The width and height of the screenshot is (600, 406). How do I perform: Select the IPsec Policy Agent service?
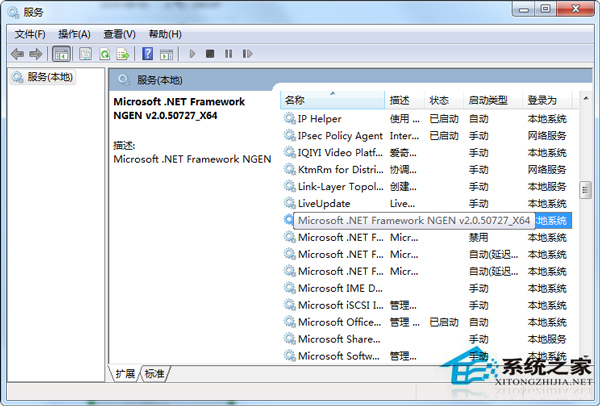[427, 136]
